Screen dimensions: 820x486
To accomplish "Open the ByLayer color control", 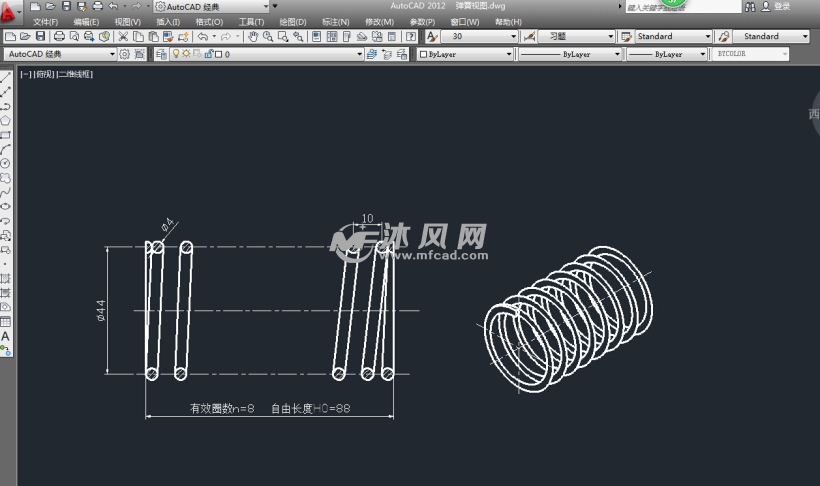I will click(465, 54).
